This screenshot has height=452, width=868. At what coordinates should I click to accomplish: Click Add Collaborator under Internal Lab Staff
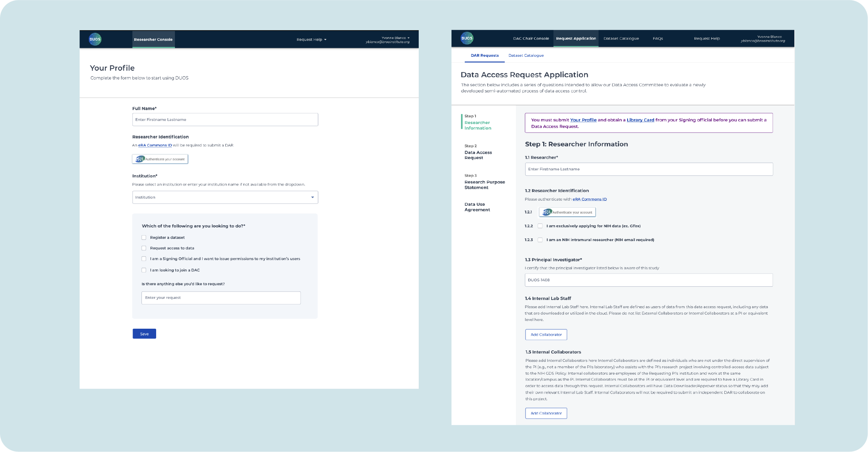coord(546,335)
